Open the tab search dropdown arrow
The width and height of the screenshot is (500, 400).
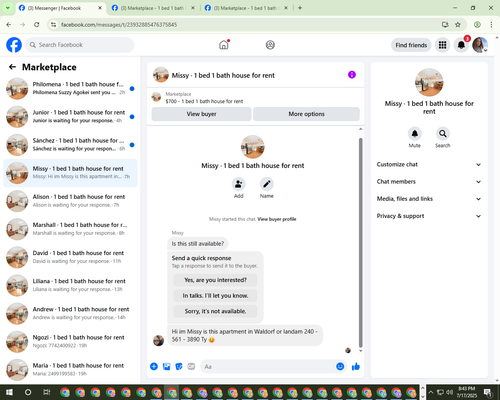(8, 8)
